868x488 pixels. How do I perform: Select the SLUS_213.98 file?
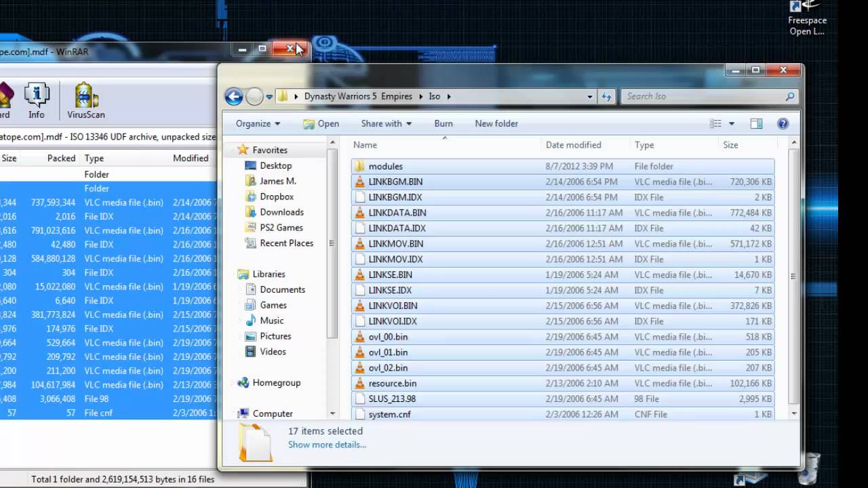click(x=563, y=399)
